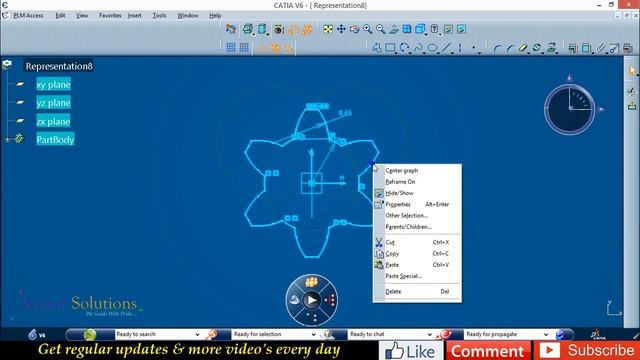Image resolution: width=640 pixels, height=360 pixels.
Task: Click the Fit All In view icon
Action: [328, 29]
